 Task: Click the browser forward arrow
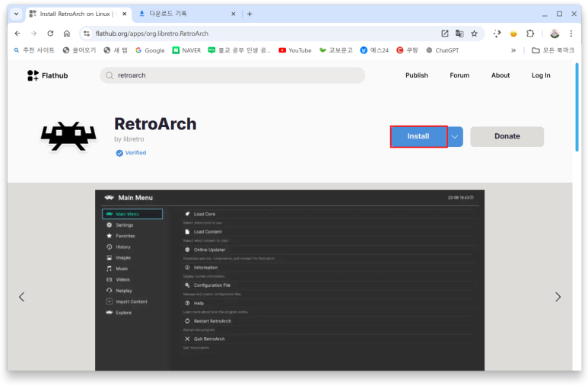point(33,33)
